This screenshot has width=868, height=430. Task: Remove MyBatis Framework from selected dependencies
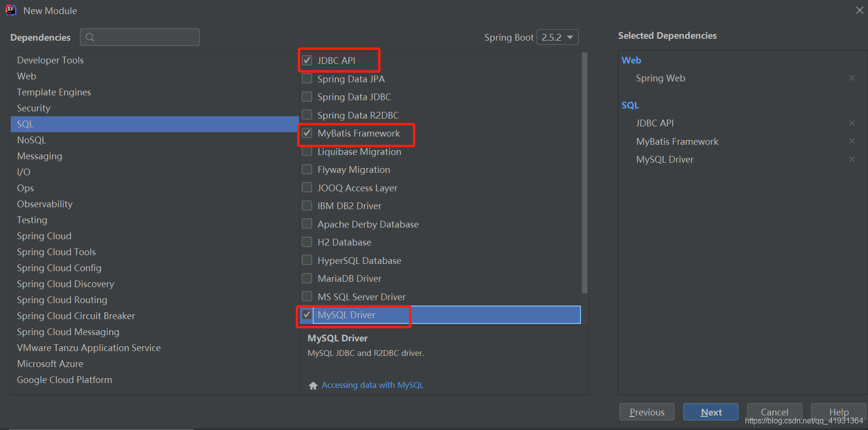click(x=852, y=141)
